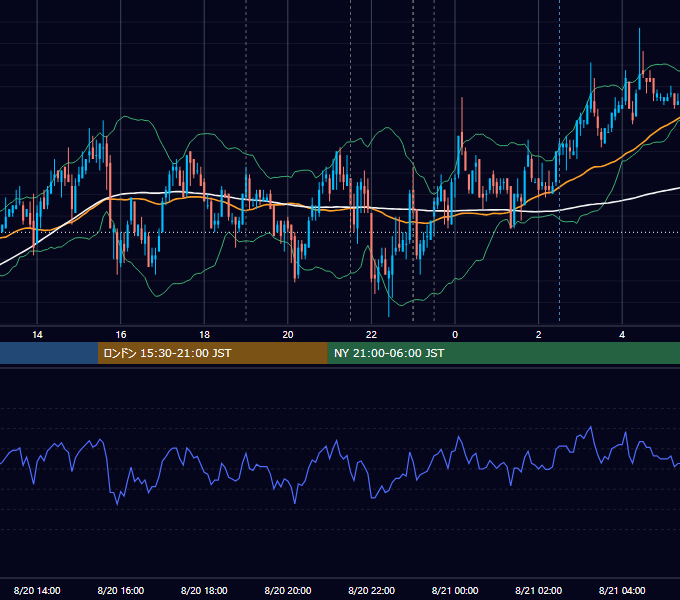Click the 8/21 00:00 date label
The height and width of the screenshot is (600, 680).
pos(455,590)
